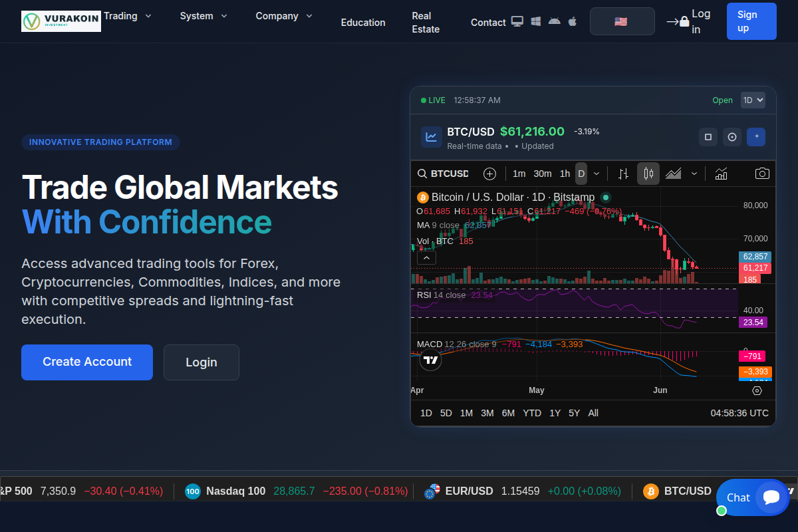
Task: Click the Nasdaq 100 ticker entry
Action: (296, 491)
